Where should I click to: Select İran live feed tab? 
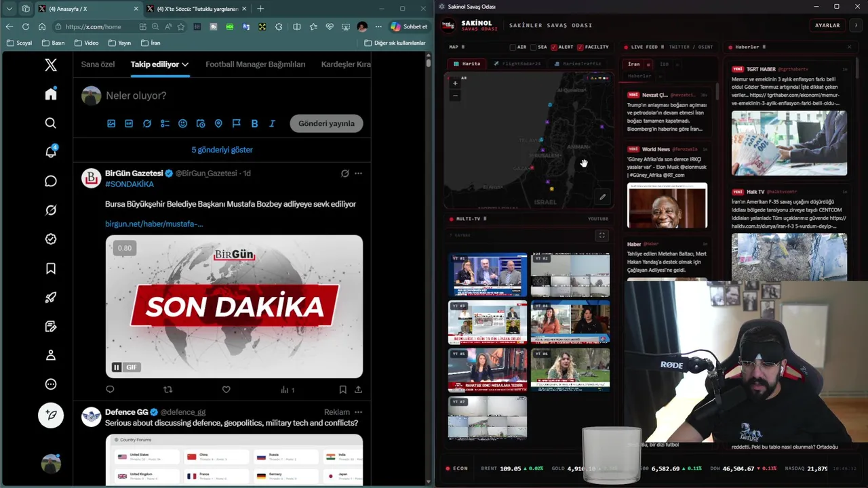[634, 64]
